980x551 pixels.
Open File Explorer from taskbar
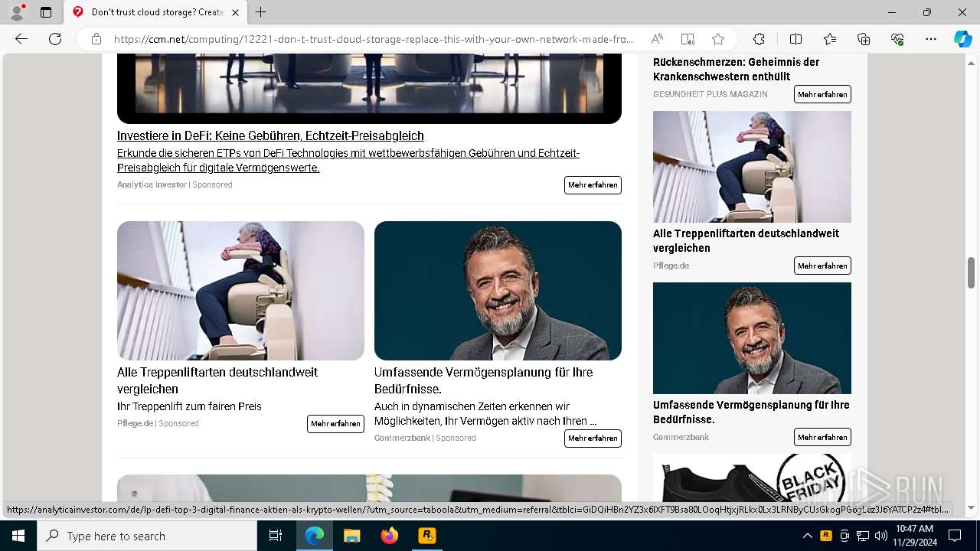coord(352,536)
